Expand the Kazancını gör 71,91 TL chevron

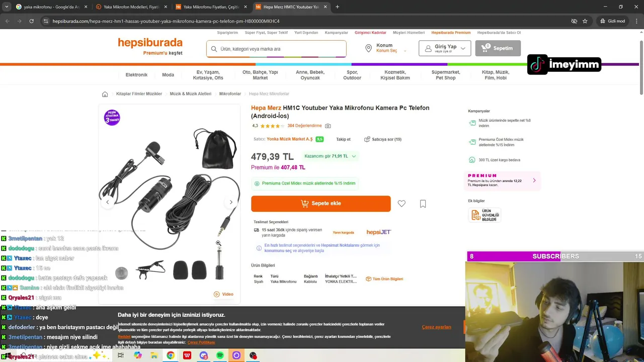click(354, 156)
